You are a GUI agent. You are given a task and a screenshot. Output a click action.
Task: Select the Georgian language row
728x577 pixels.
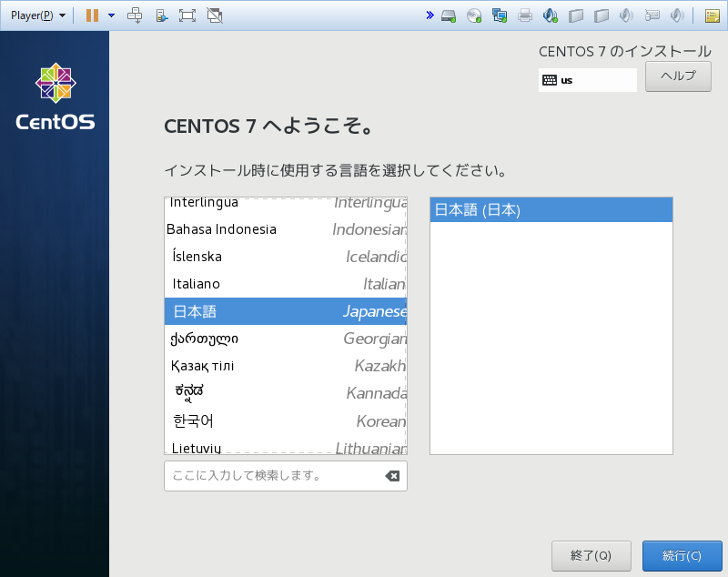[x=286, y=339]
